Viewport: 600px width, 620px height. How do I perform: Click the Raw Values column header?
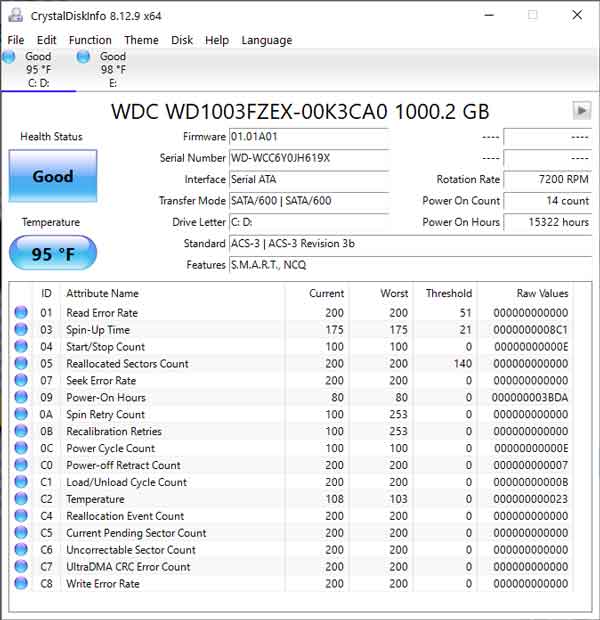pos(542,293)
